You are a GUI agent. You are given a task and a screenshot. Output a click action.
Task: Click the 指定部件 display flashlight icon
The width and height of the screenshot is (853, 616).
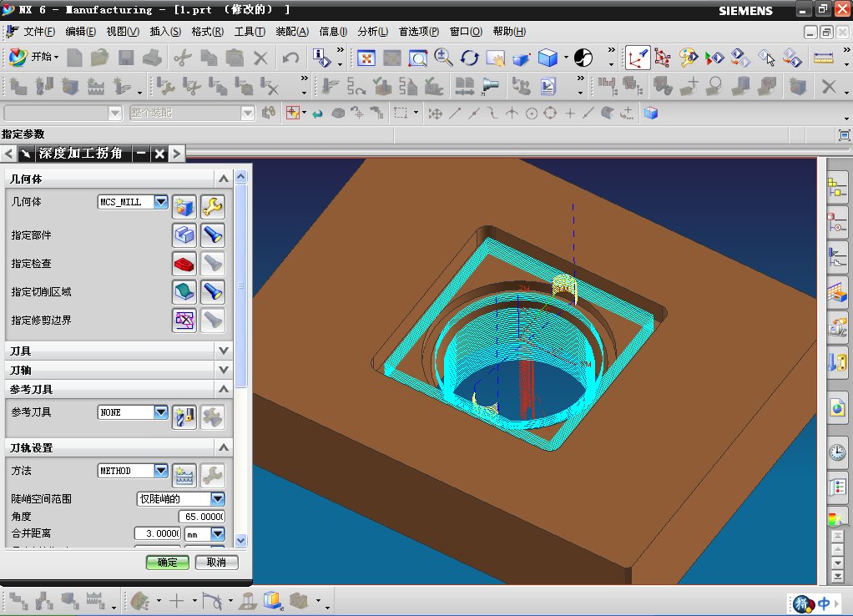[212, 235]
